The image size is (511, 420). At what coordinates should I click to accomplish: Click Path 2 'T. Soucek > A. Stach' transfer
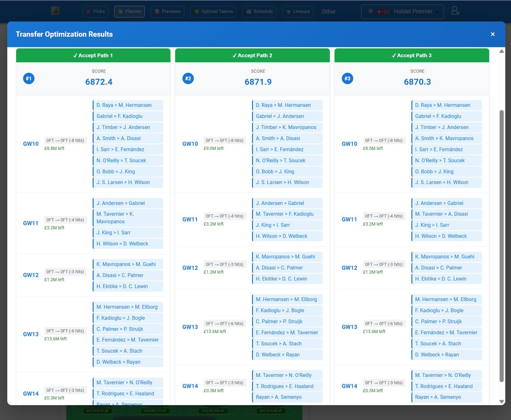287,344
